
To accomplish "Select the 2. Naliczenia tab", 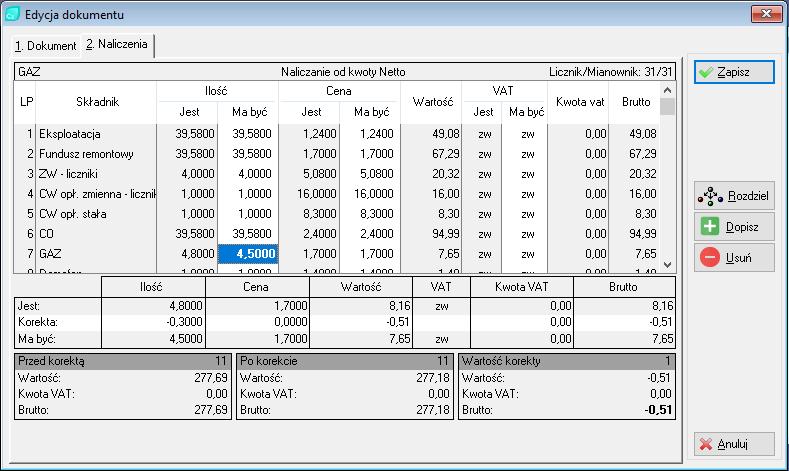I will point(117,44).
